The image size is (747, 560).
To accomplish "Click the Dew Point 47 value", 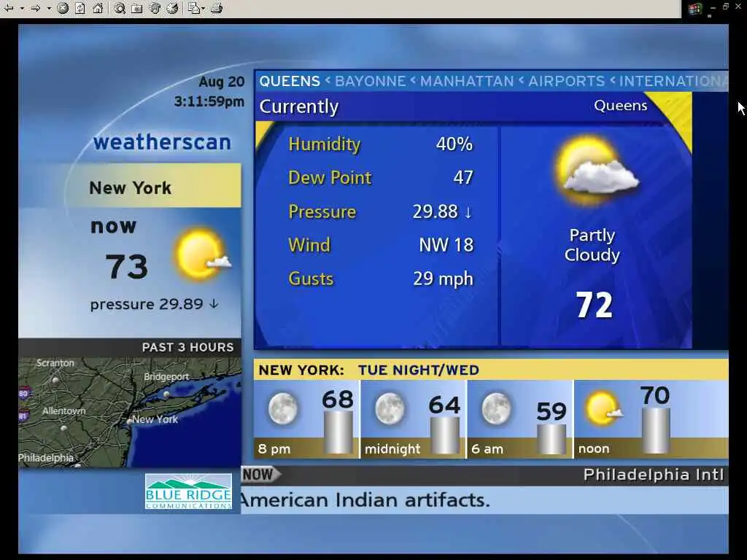I will click(x=463, y=178).
